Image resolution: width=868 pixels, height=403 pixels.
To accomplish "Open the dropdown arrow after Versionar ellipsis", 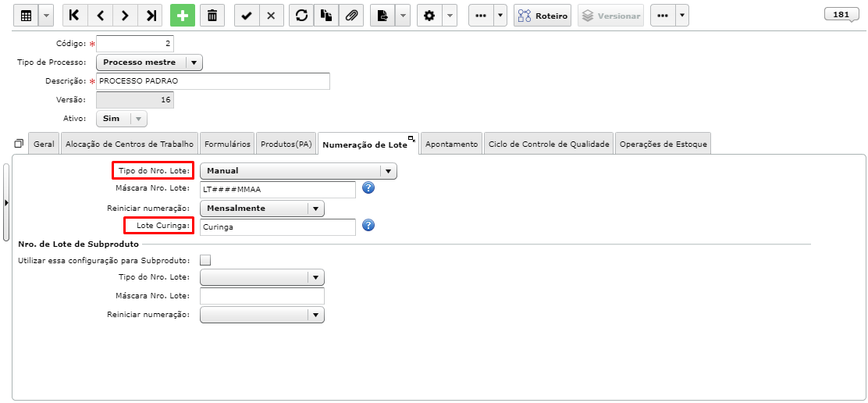I will click(x=682, y=16).
